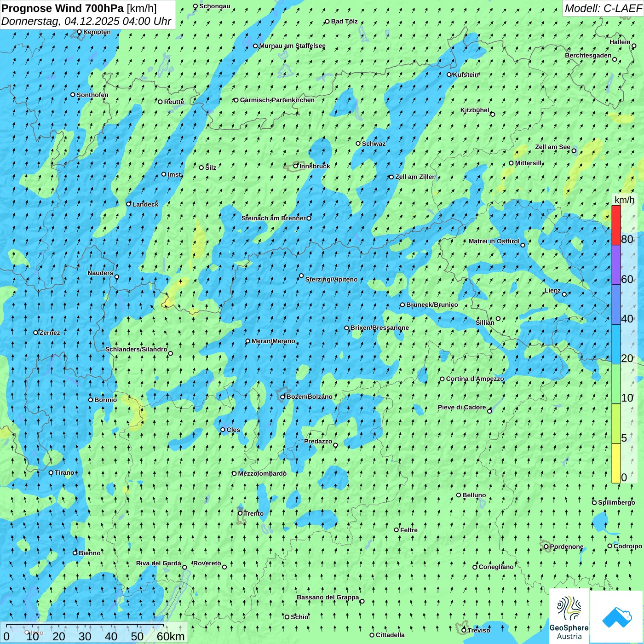Viewport: 644px width, 644px height.
Task: Click the Meran/Merano city label
Action: (273, 341)
